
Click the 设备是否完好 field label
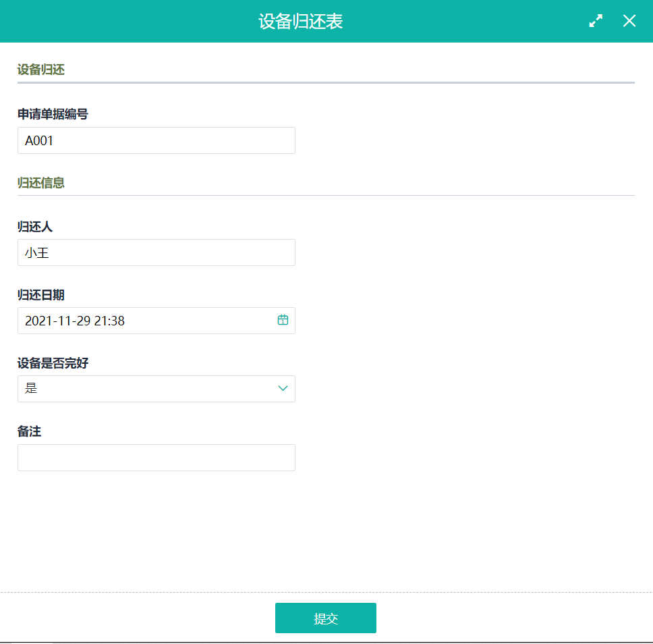coord(53,363)
